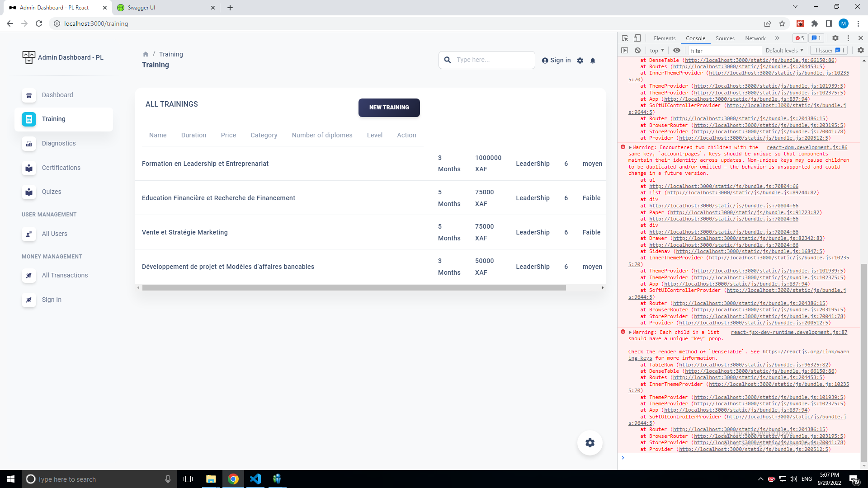Open the Default levels dropdown
The image size is (868, 488).
(784, 51)
